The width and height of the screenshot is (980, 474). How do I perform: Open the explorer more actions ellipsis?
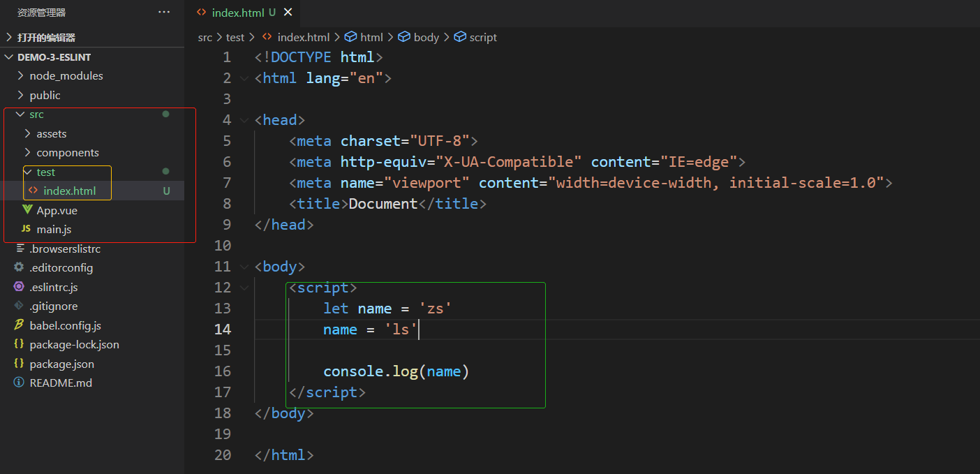[164, 12]
